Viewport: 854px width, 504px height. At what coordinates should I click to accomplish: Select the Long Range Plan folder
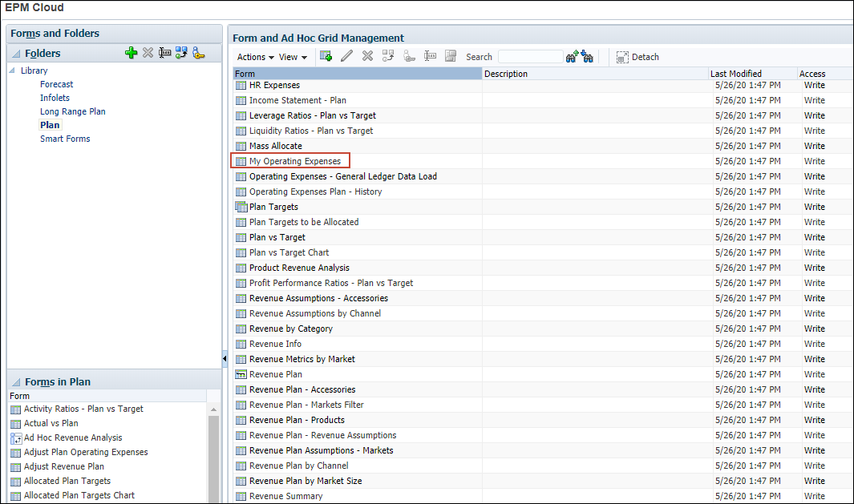[73, 111]
